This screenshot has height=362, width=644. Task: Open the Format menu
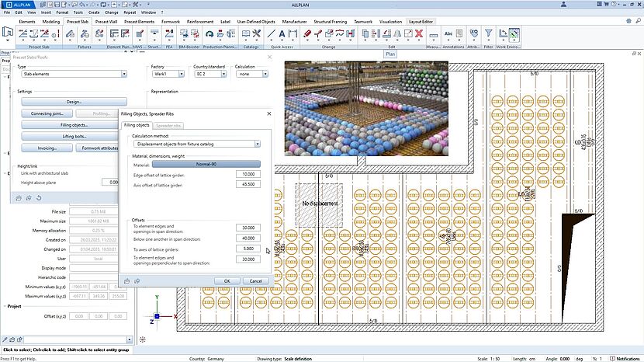coord(63,12)
